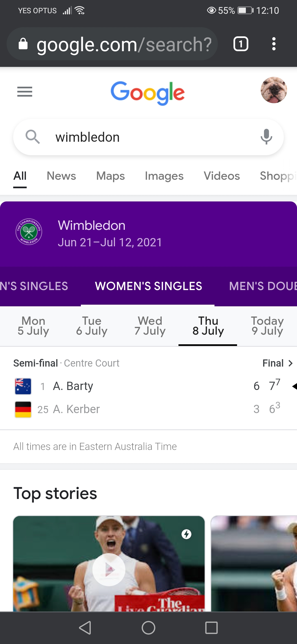This screenshot has width=297, height=644.
Task: Open the tab switcher showing 1 tab
Action: tap(241, 44)
